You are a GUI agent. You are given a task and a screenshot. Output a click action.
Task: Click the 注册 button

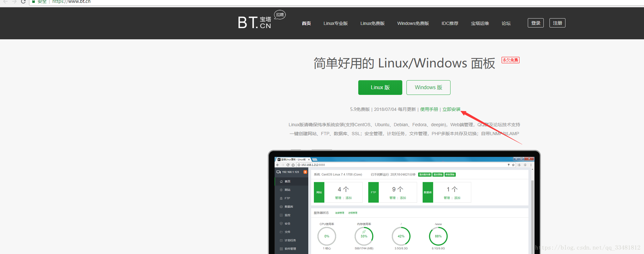point(557,23)
